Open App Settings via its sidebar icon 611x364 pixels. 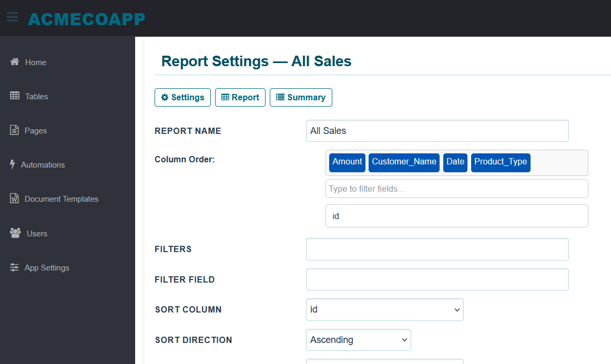click(x=14, y=267)
